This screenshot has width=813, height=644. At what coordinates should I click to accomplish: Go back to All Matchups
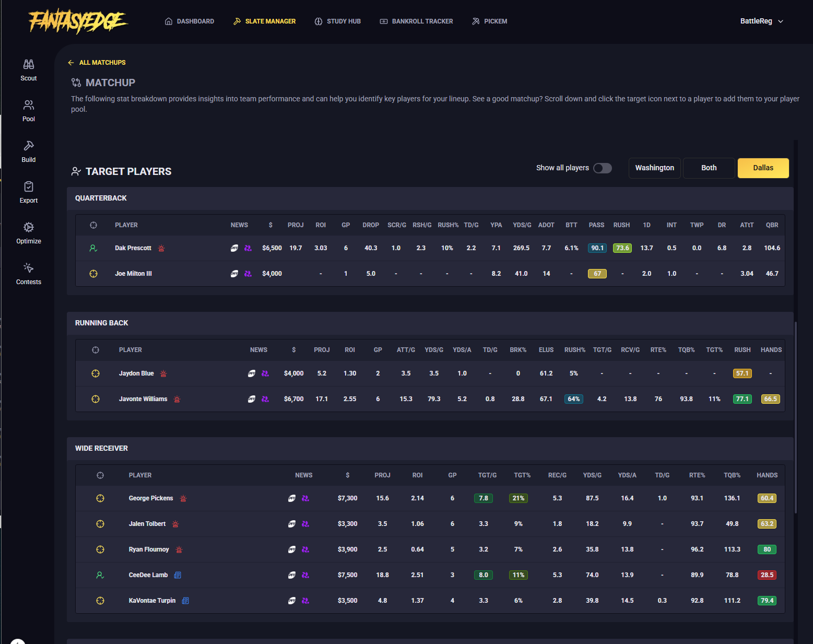point(97,63)
